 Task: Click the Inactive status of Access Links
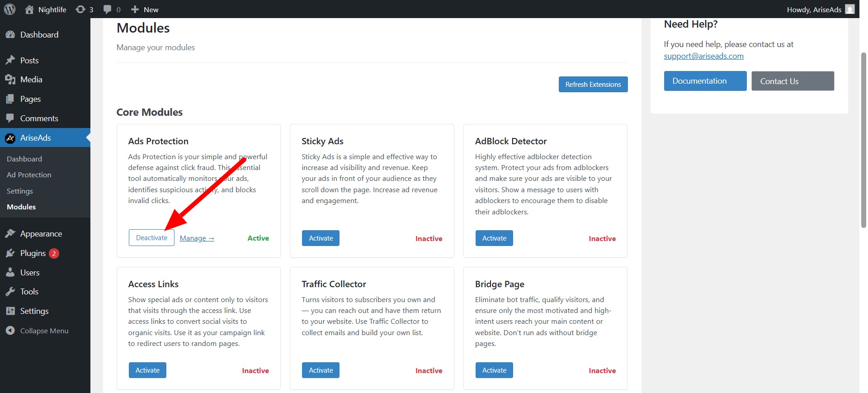click(x=255, y=371)
